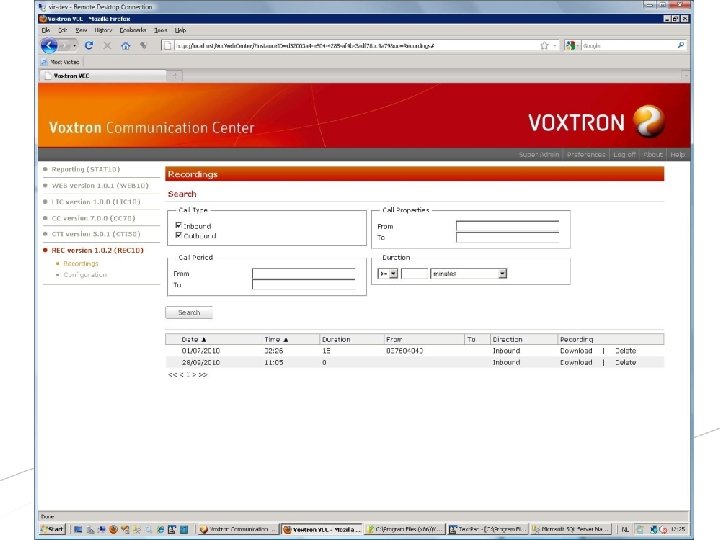Delete the 28/06/2010 recording
Viewport: 720px width, 540px height.
point(625,362)
